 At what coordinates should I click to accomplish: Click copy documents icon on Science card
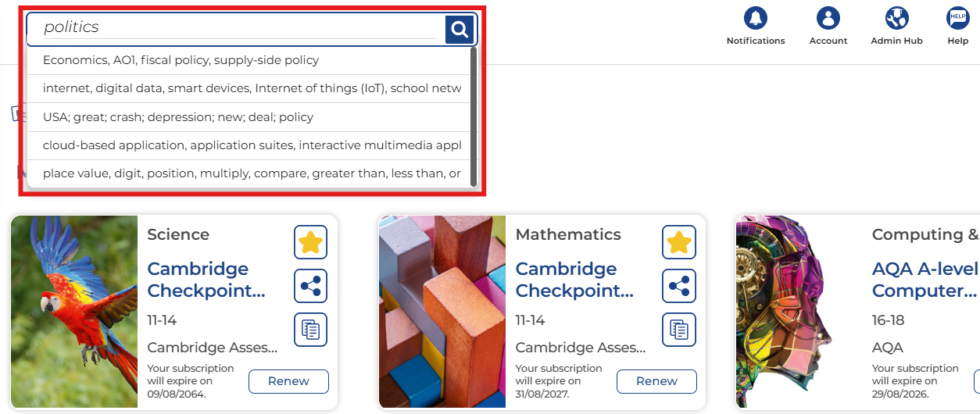point(310,330)
